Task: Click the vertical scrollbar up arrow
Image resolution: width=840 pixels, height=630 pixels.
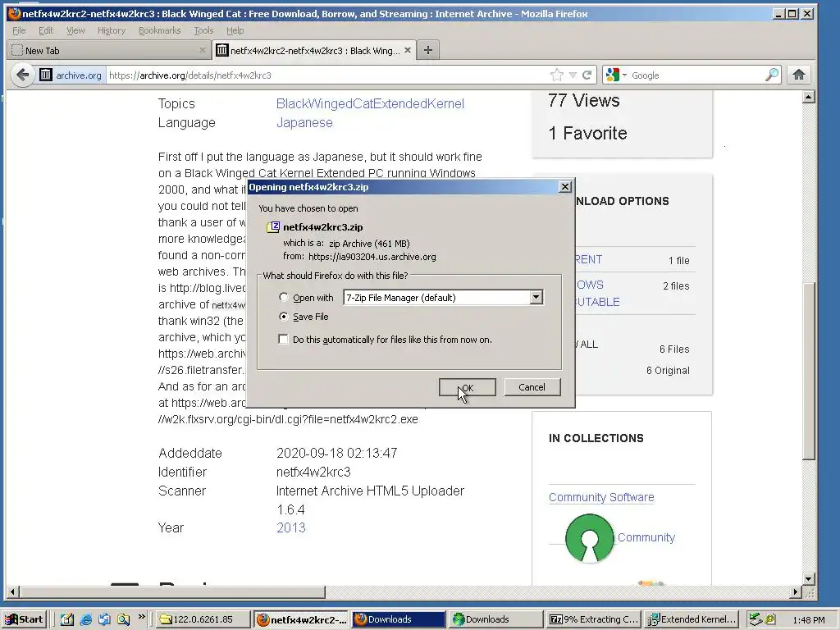Action: pos(809,97)
